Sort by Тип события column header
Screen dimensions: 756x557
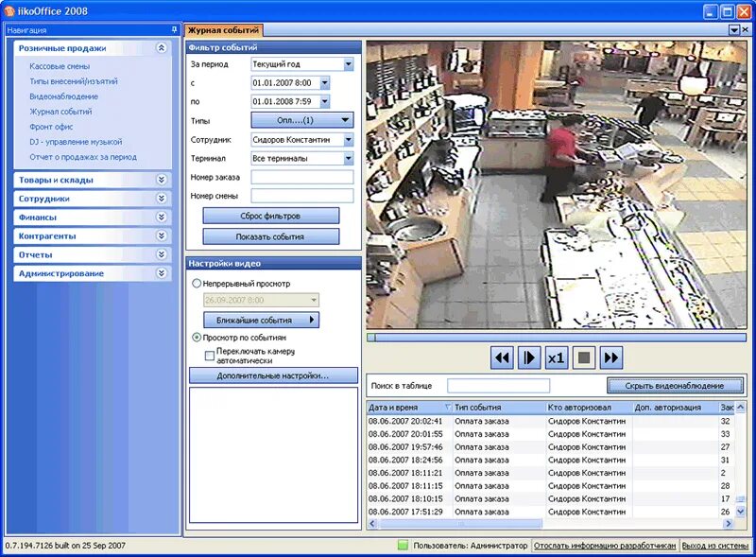[x=499, y=408]
